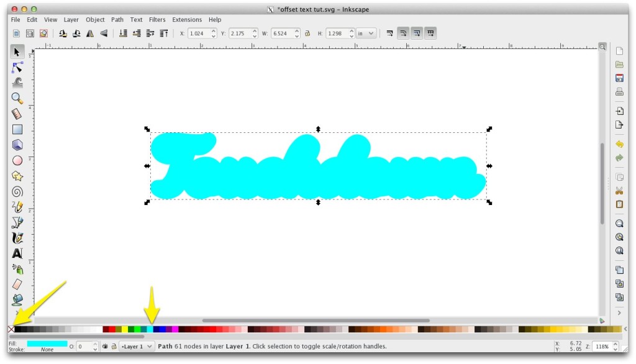
Task: Choose the Star tool
Action: [17, 176]
